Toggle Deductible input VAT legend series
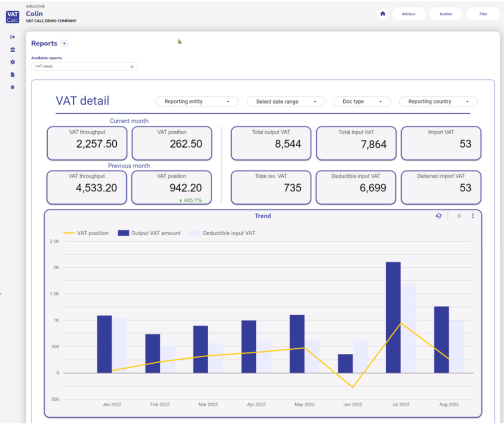 coord(222,233)
